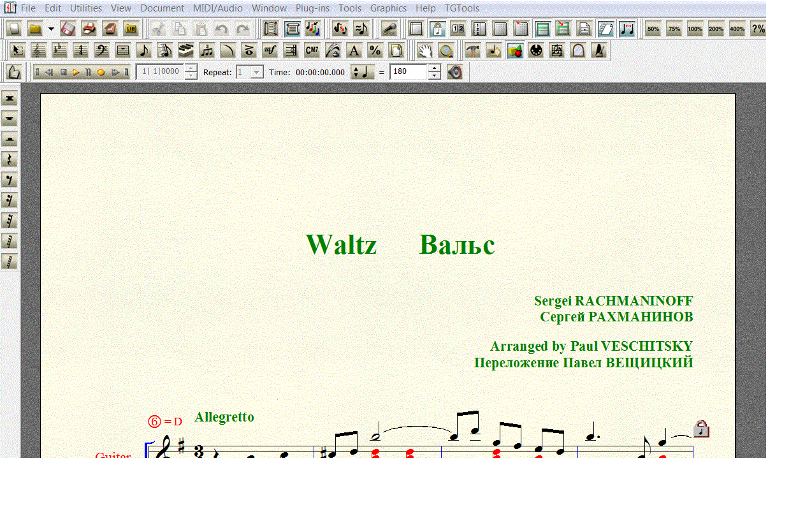Open the TGTools menu
812x521 pixels.
click(462, 8)
